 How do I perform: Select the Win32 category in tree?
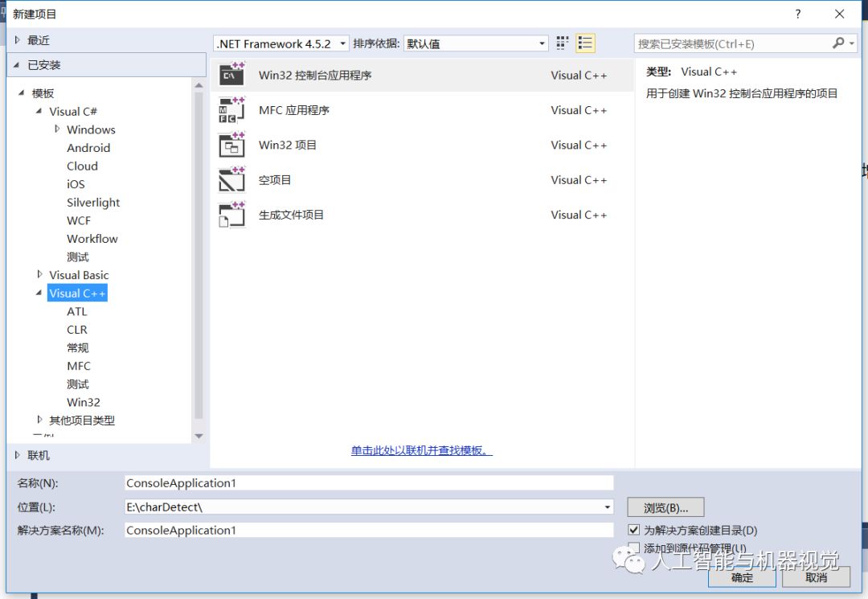[x=84, y=402]
